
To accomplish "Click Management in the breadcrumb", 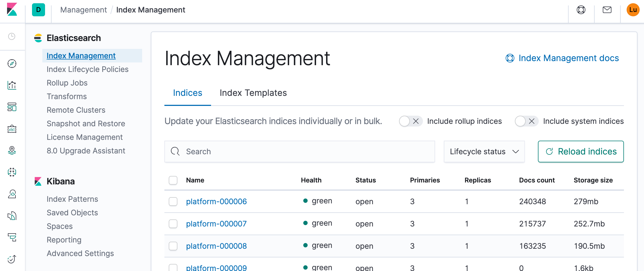I will coord(84,10).
